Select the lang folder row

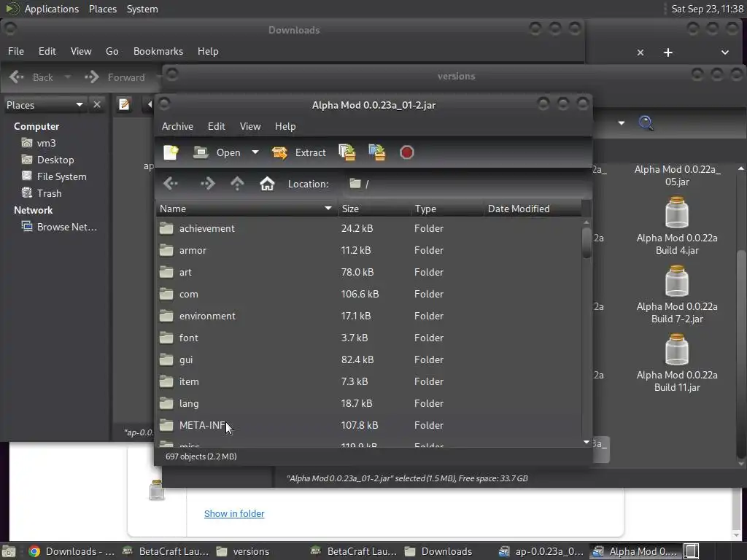[x=368, y=404]
